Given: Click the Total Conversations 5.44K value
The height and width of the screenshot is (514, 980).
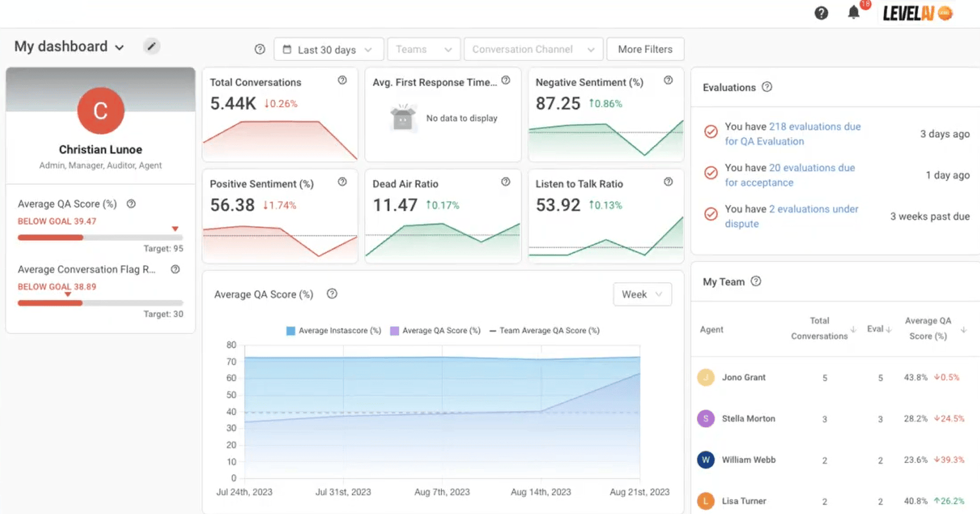Looking at the screenshot, I should (x=233, y=103).
